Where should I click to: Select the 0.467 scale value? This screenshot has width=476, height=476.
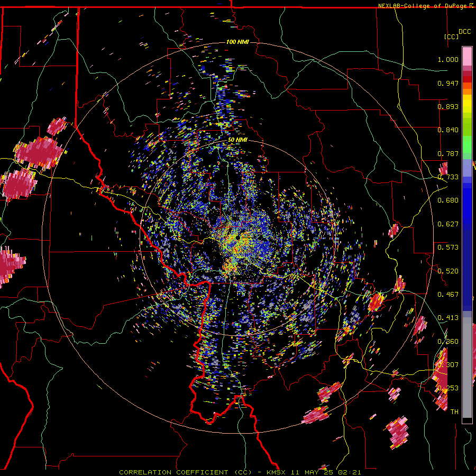coord(448,294)
